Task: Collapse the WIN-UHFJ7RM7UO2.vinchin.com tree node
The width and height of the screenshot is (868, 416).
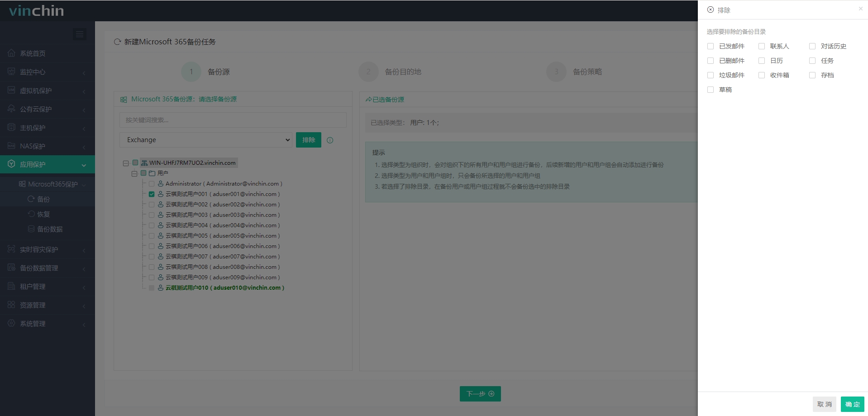Action: (126, 163)
